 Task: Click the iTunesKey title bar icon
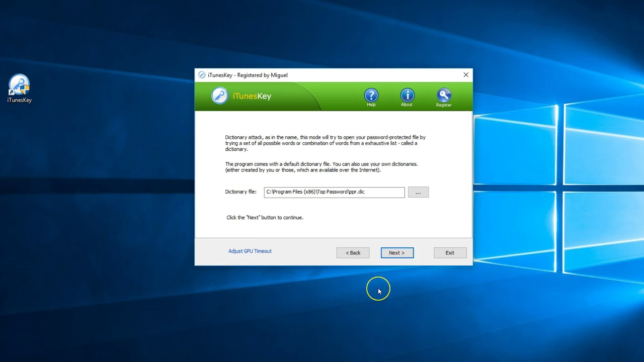pos(202,75)
